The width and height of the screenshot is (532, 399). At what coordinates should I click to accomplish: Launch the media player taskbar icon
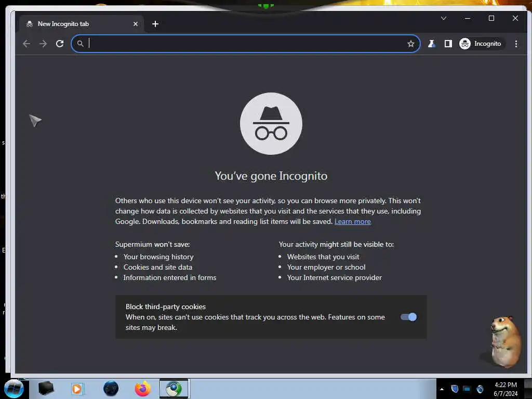click(x=77, y=389)
